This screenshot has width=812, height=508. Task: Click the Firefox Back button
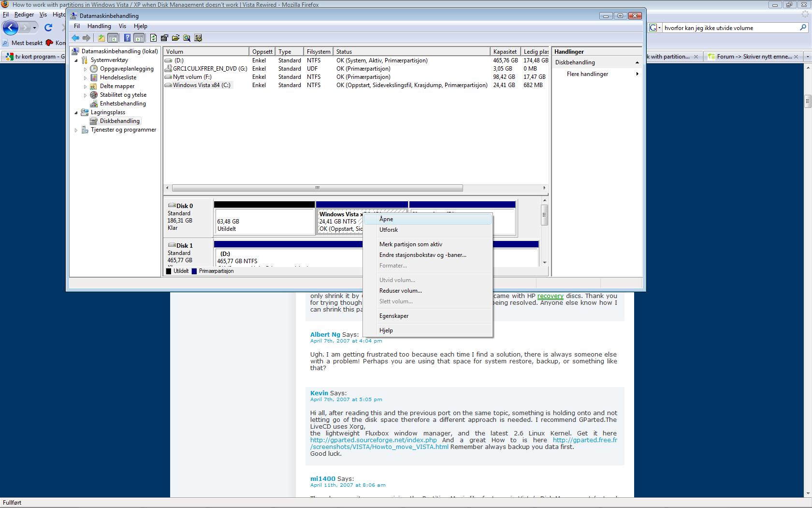(x=11, y=28)
